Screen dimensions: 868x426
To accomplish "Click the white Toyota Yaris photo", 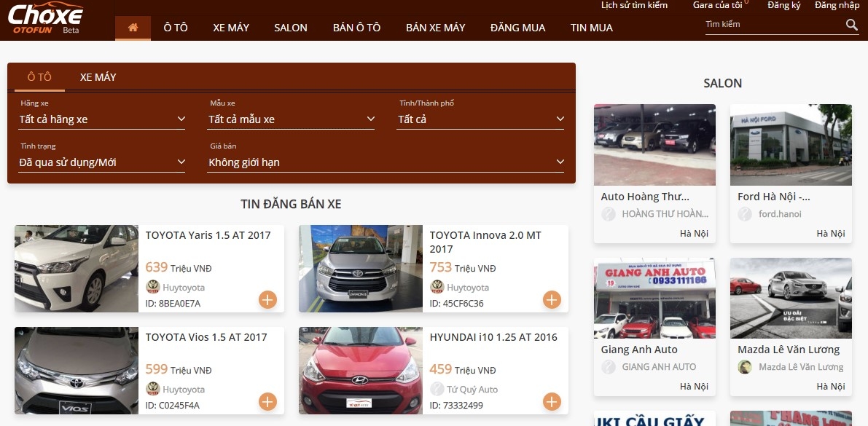I will 77,268.
